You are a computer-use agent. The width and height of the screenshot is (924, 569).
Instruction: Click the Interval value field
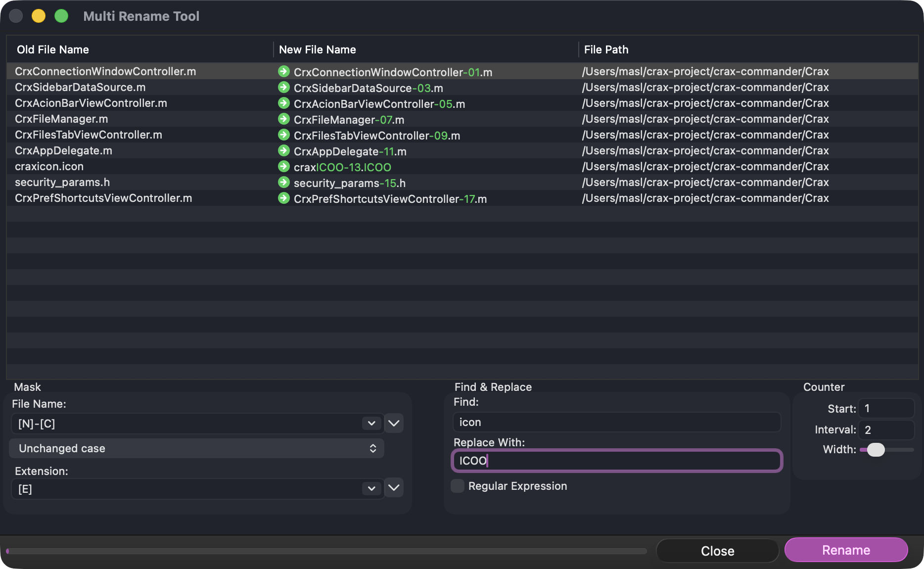pyautogui.click(x=886, y=429)
